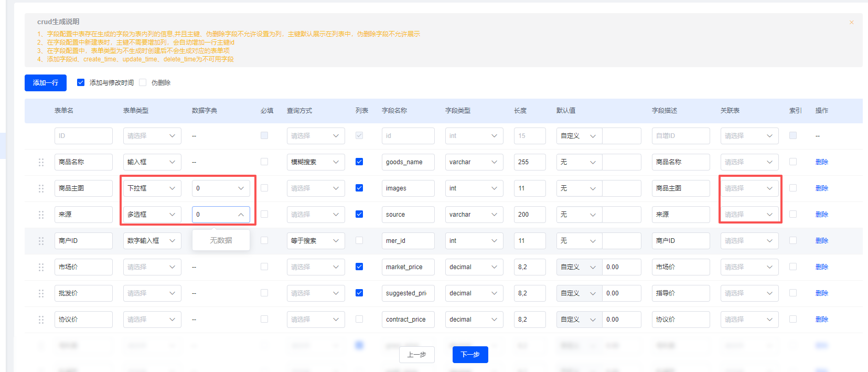868x372 pixels.
Task: Toggle list column checkbox for goods_name
Action: coord(359,162)
